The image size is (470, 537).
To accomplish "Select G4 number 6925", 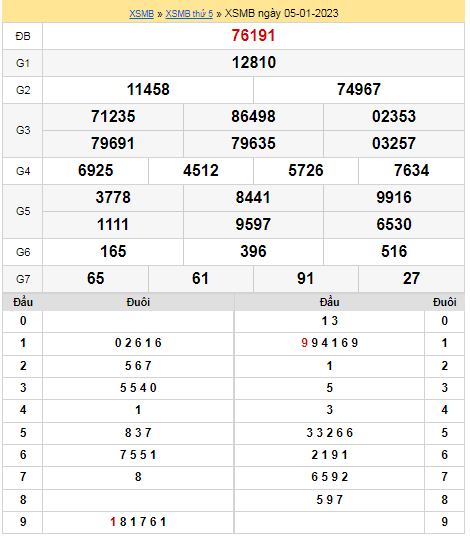I will pyautogui.click(x=96, y=171).
